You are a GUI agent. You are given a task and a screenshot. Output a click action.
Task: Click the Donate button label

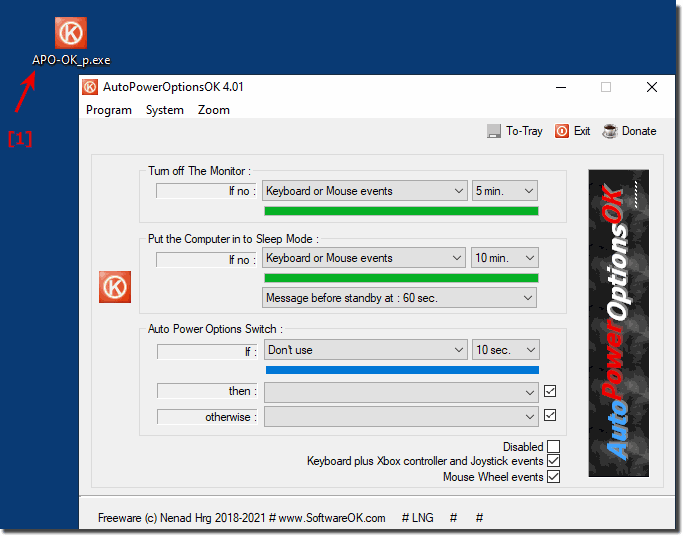coord(639,131)
